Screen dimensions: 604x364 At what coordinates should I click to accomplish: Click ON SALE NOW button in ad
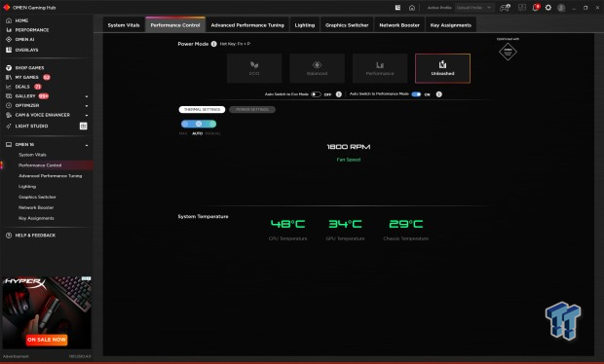click(x=47, y=340)
